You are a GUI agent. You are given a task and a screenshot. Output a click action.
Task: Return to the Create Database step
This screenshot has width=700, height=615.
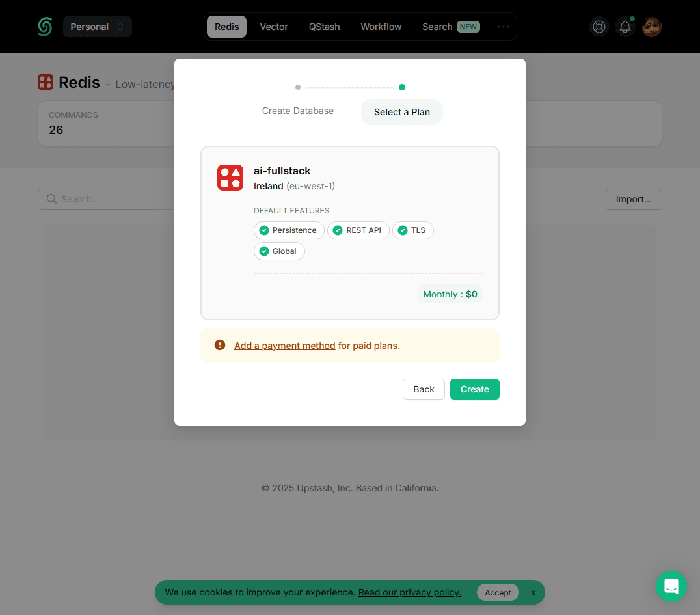point(298,111)
